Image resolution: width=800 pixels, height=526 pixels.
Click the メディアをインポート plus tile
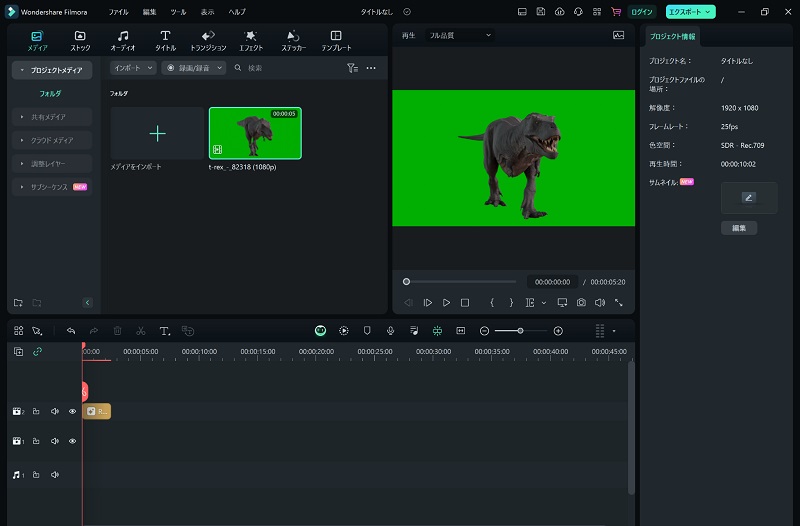pos(157,134)
